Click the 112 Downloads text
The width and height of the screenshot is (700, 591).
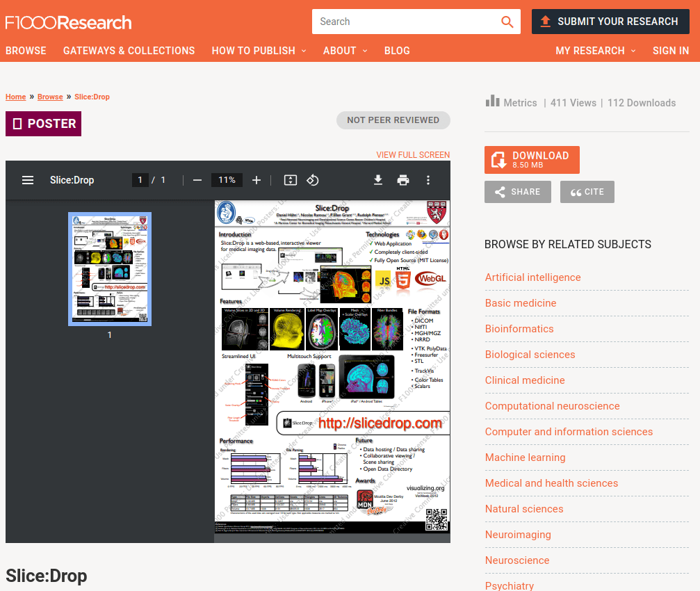click(x=642, y=103)
